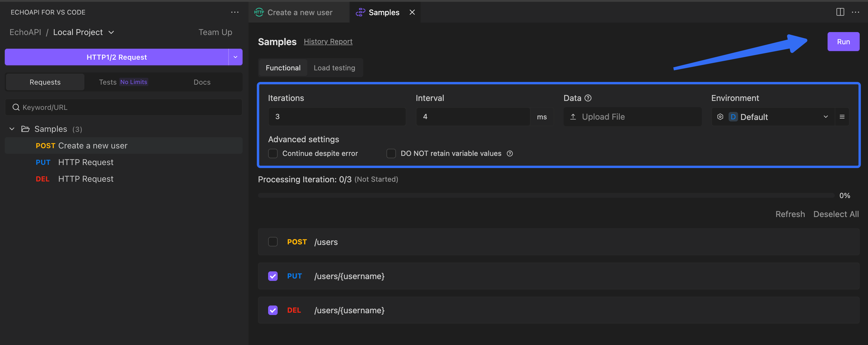The height and width of the screenshot is (345, 868).
Task: Click the split editor icon
Action: [840, 12]
